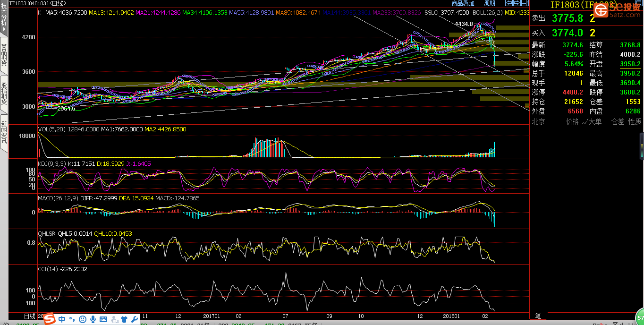The height and width of the screenshot is (325, 644).
Task: Click the MA89:4082.4674 indicator label
Action: click(x=298, y=13)
